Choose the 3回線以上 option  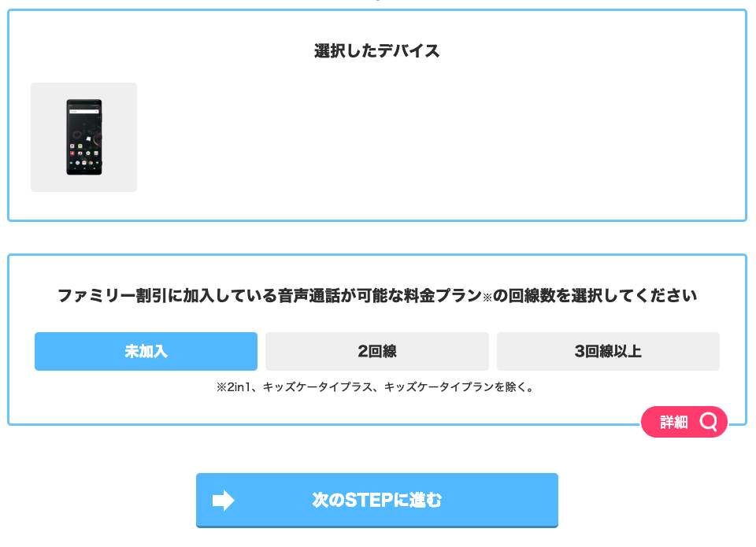tap(608, 351)
